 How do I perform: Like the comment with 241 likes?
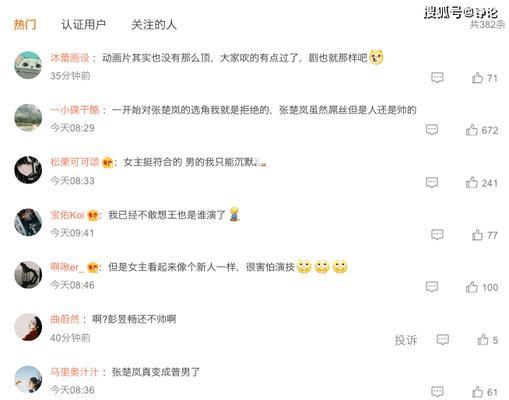471,182
